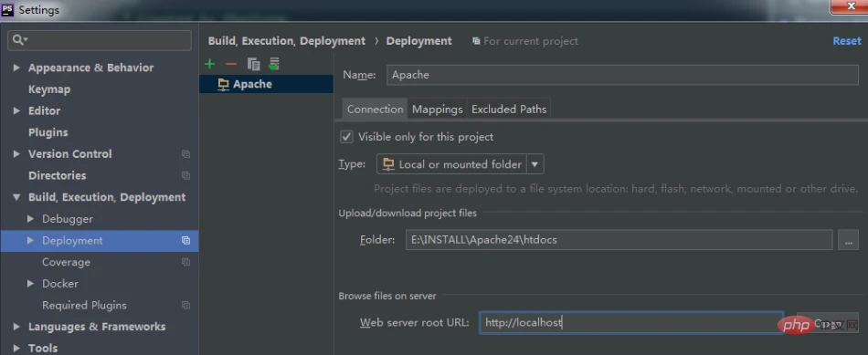Screen dimensions: 868x355
Task: Expand the Deployment subsection arrow
Action: 30,241
